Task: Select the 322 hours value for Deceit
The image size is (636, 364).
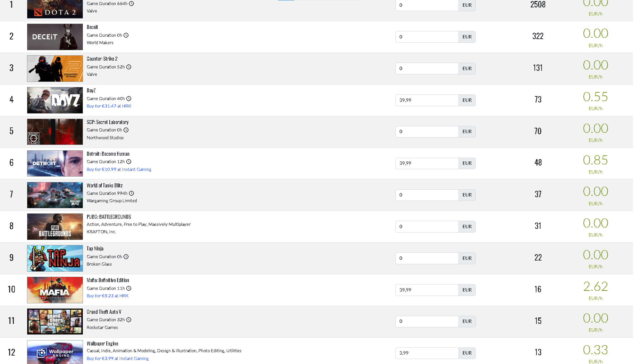Action: pos(538,36)
